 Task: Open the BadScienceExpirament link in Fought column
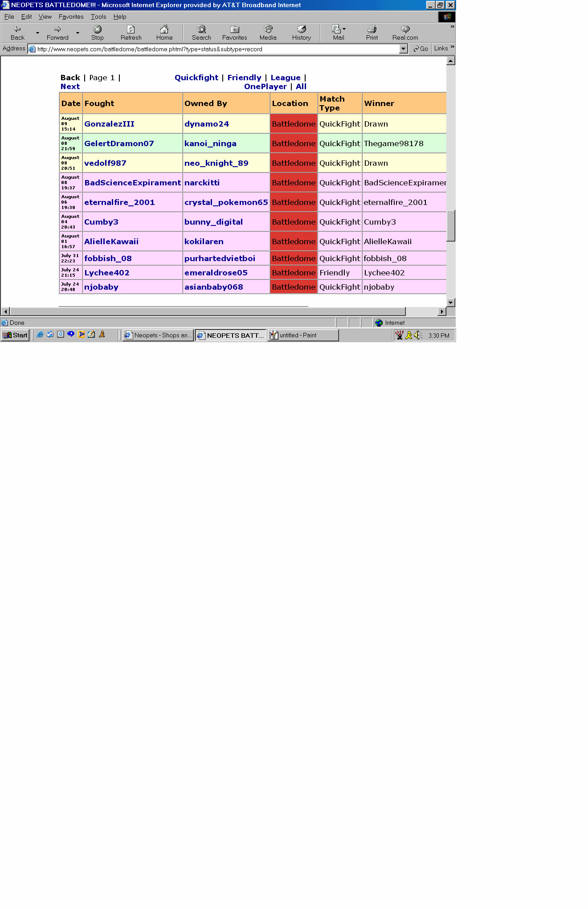133,183
